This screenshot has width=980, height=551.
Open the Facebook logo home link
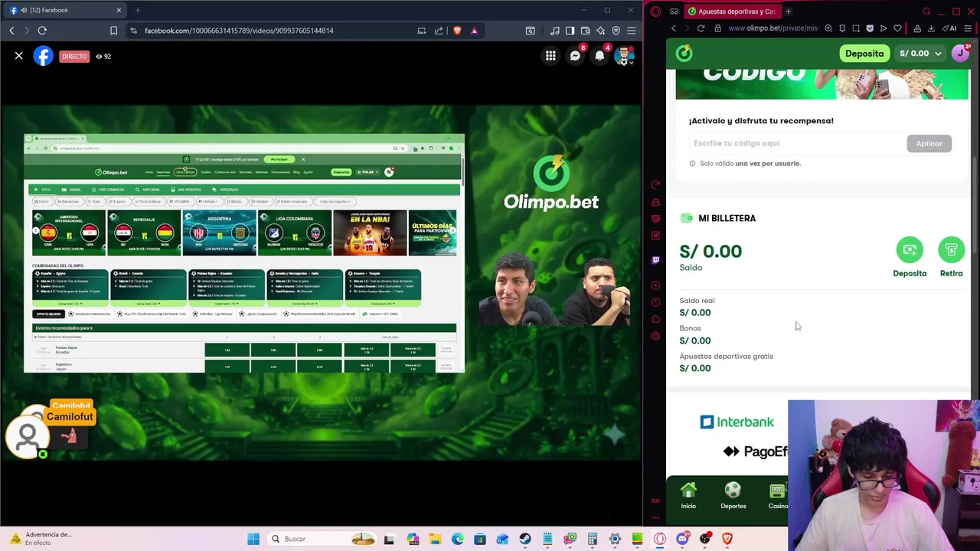pos(44,56)
